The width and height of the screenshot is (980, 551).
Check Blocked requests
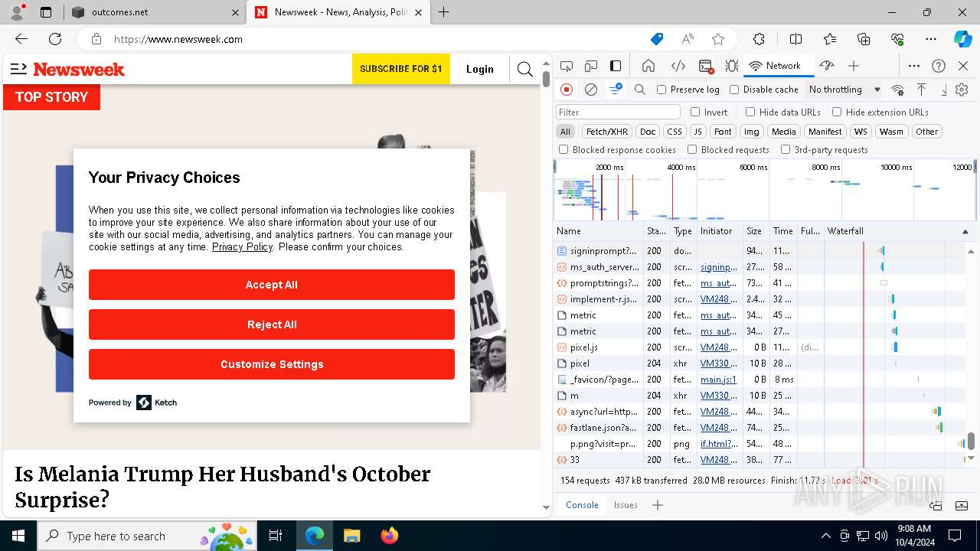tap(692, 150)
